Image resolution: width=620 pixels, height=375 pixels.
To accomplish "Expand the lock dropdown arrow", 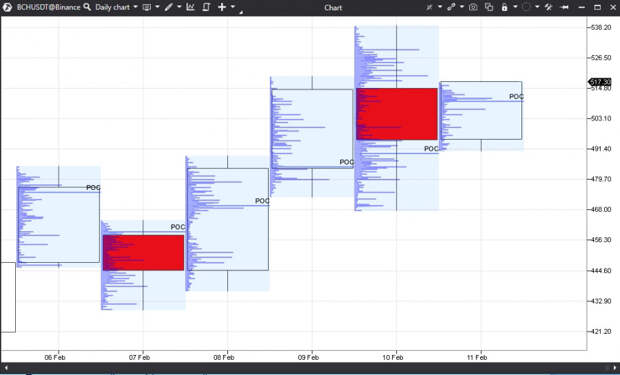I will point(515,7).
